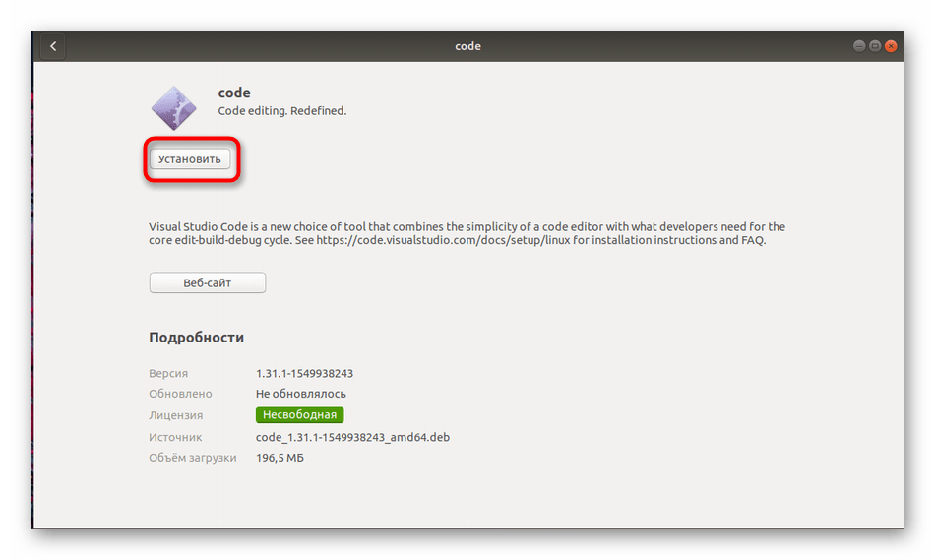
Task: Select the bold code app name
Action: 234,93
